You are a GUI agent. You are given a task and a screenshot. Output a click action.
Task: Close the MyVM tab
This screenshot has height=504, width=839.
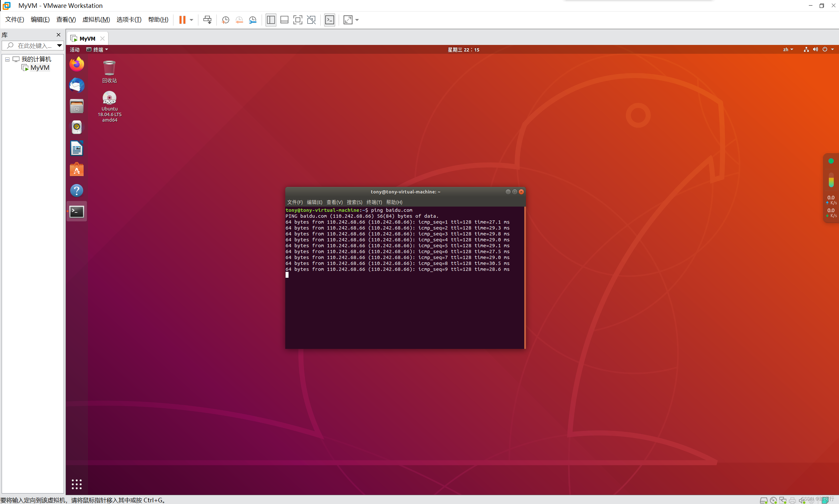[102, 38]
